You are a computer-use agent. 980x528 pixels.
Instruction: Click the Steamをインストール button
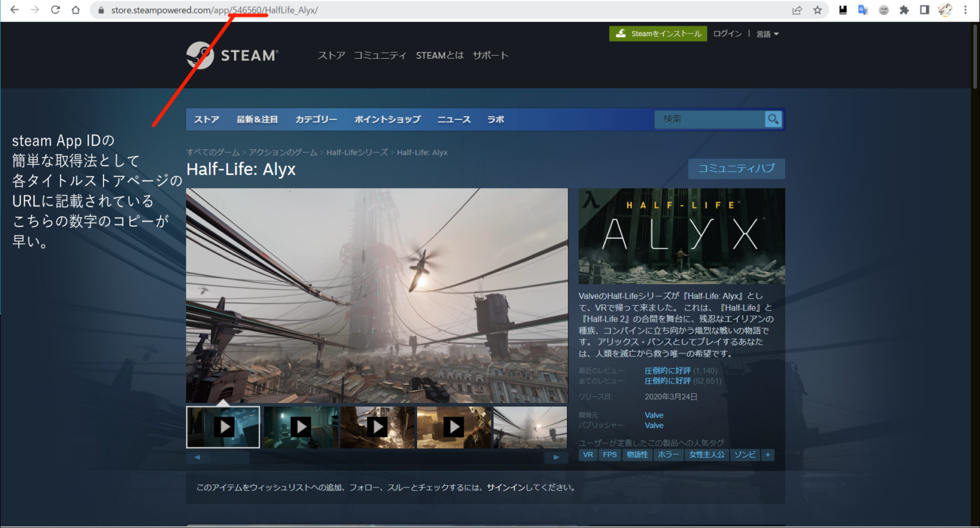658,34
